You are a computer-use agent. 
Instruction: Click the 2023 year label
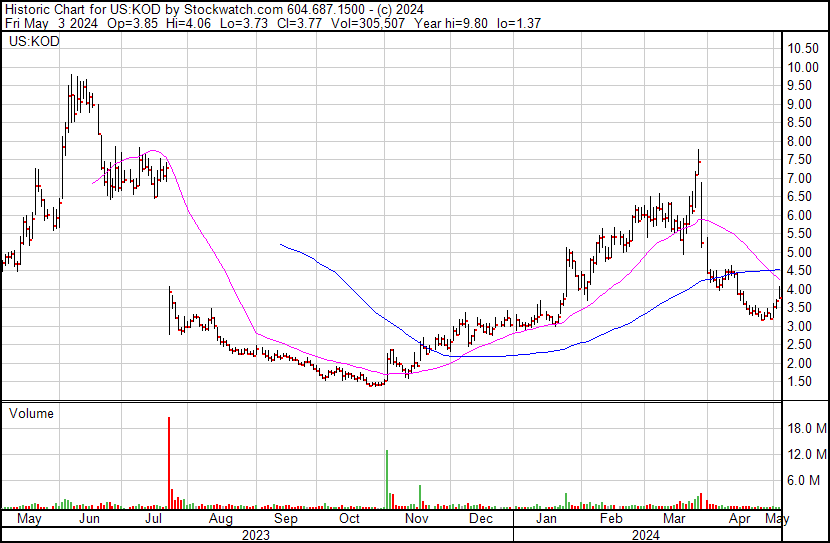pos(256,535)
